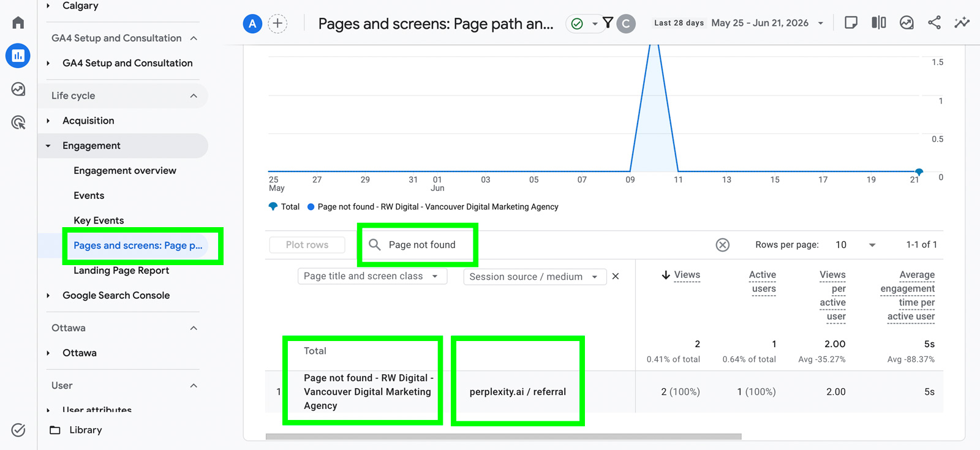Click Average engagement time column header

click(908, 296)
